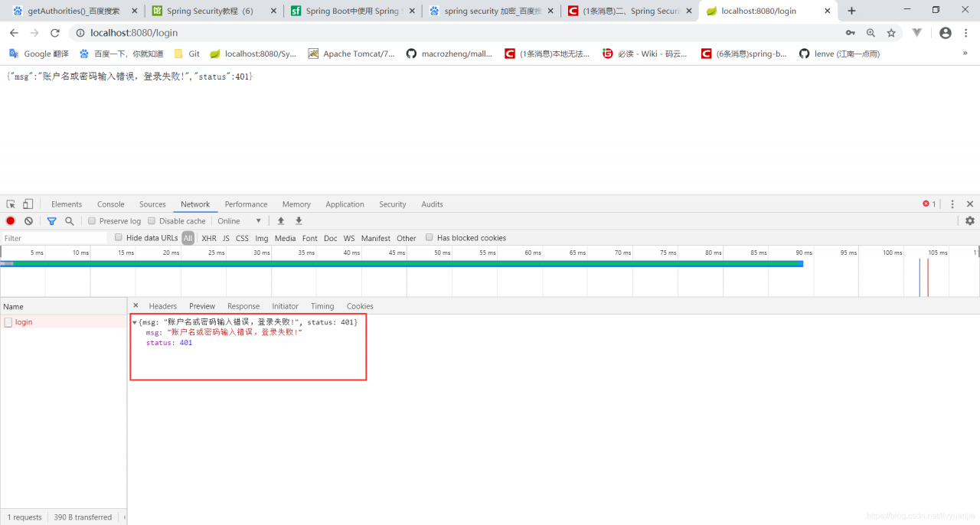Open the Git bookmark folder
Image resolution: width=980 pixels, height=525 pixels.
[x=187, y=54]
